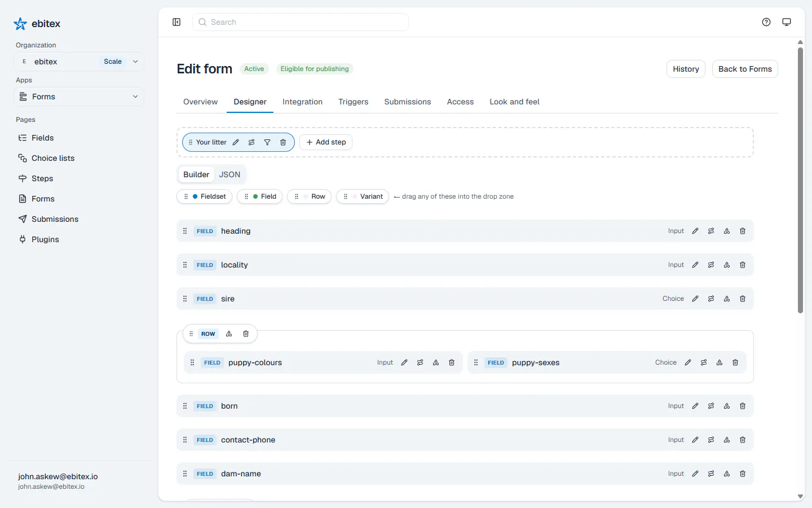
Task: Delete the 'Your litter' step trash icon
Action: (283, 142)
